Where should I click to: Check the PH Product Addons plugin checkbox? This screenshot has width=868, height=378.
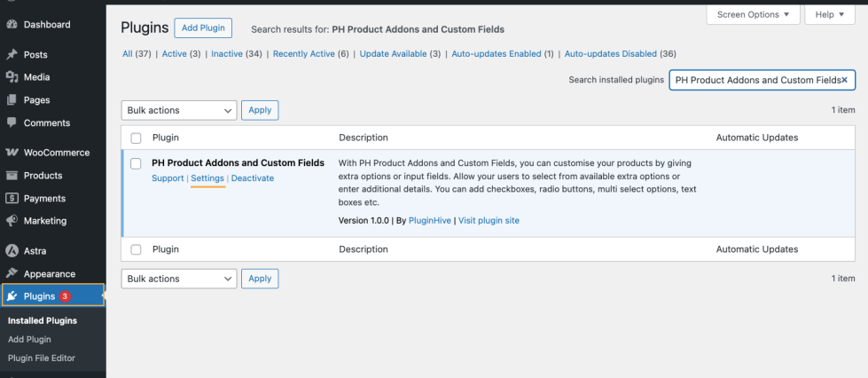136,163
